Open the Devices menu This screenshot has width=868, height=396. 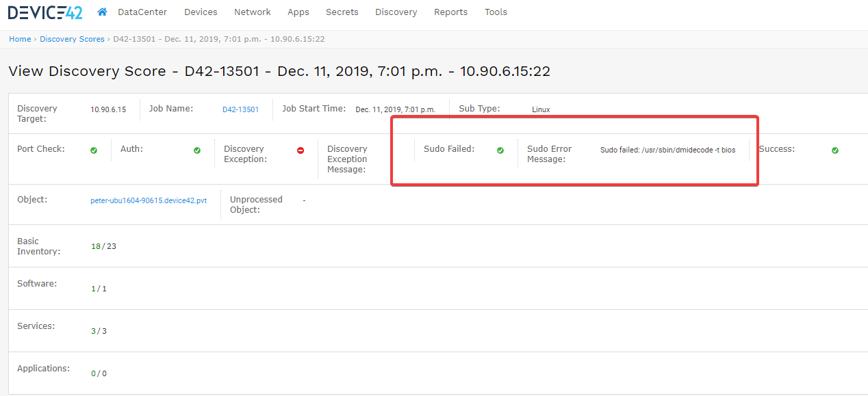point(201,12)
